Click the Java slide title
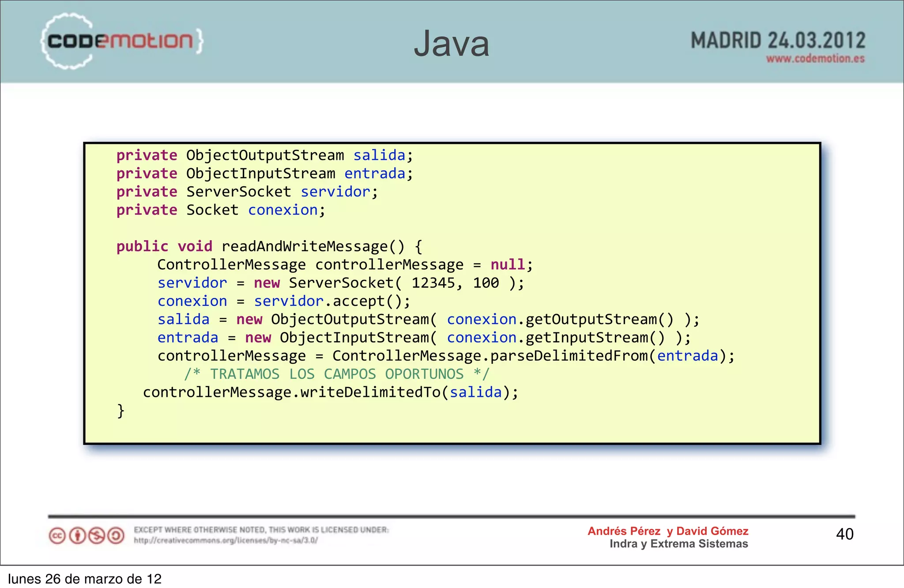 tap(452, 43)
